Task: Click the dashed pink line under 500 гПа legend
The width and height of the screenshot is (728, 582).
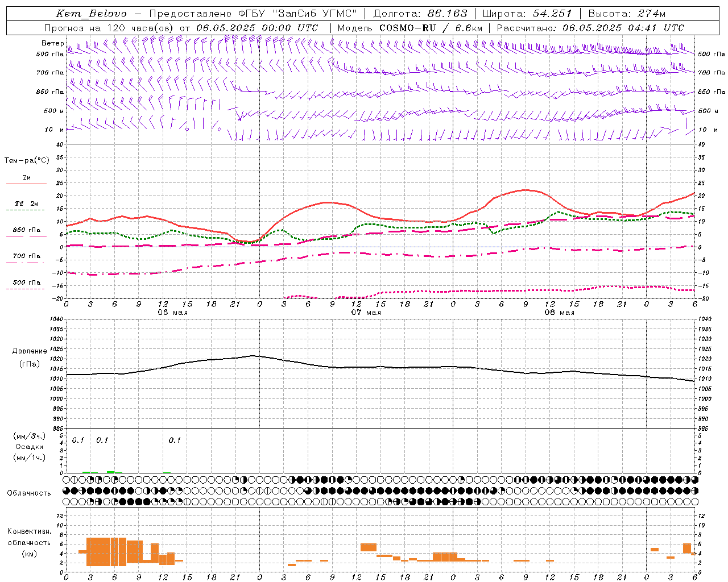Action: coord(26,289)
